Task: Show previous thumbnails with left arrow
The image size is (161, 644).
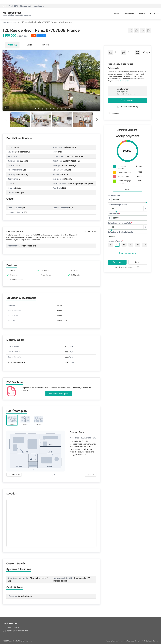Action: point(6,120)
